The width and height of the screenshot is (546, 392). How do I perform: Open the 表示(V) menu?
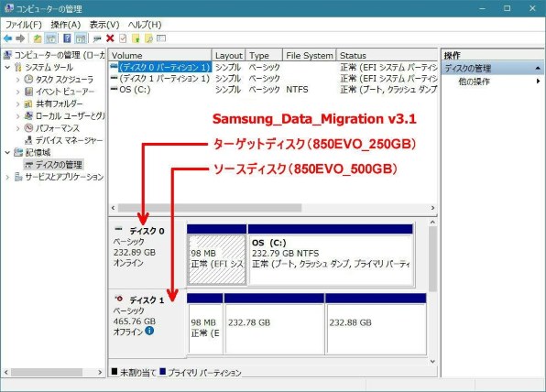(104, 25)
